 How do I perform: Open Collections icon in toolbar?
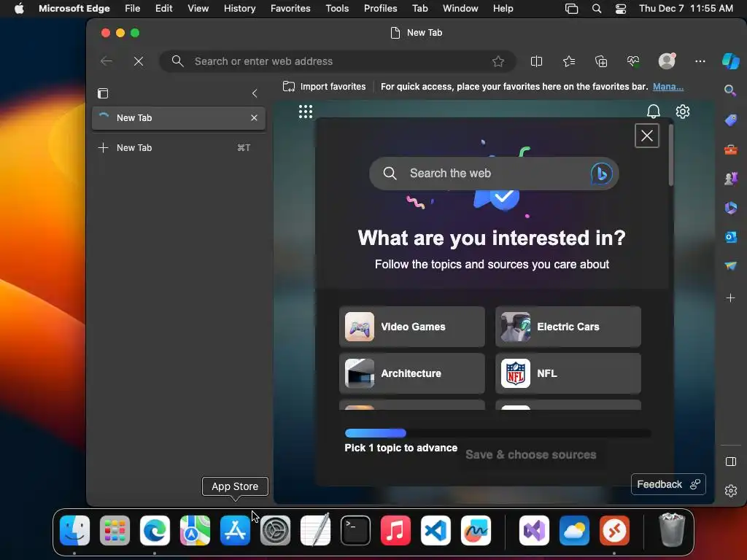click(601, 61)
